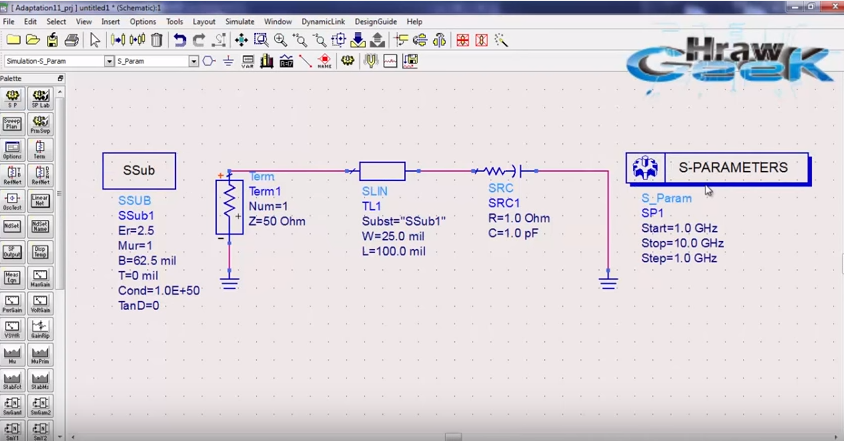Choose the Sweep Plan palette item
Screen dimensions: 844x441
coord(12,124)
